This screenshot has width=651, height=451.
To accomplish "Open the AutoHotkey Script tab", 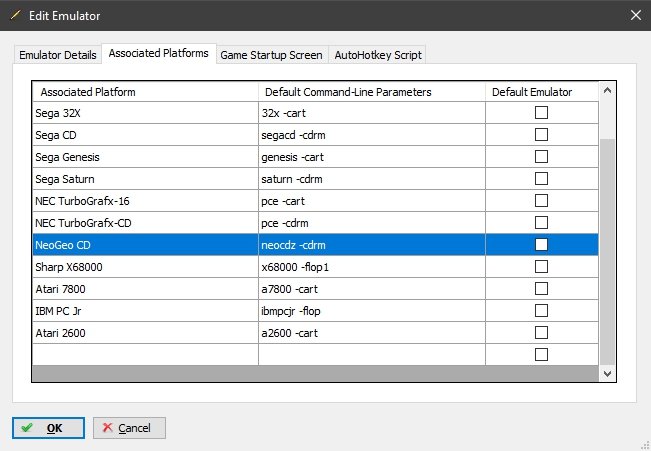I will [378, 55].
